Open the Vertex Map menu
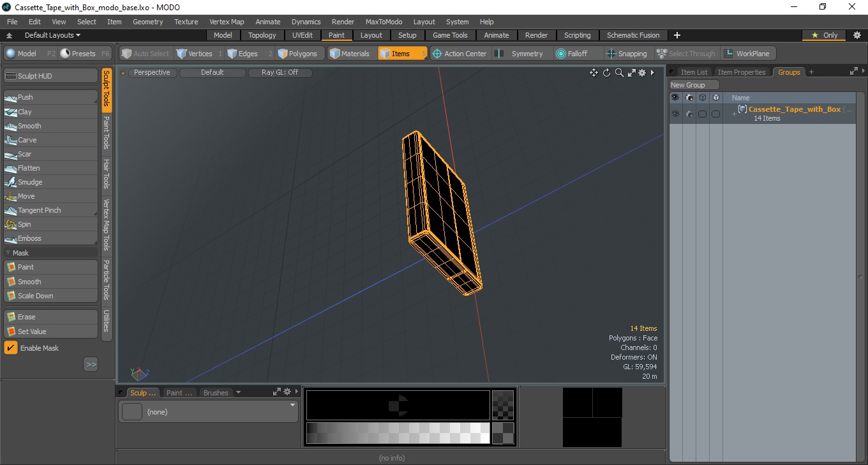The width and height of the screenshot is (868, 465). pyautogui.click(x=227, y=22)
